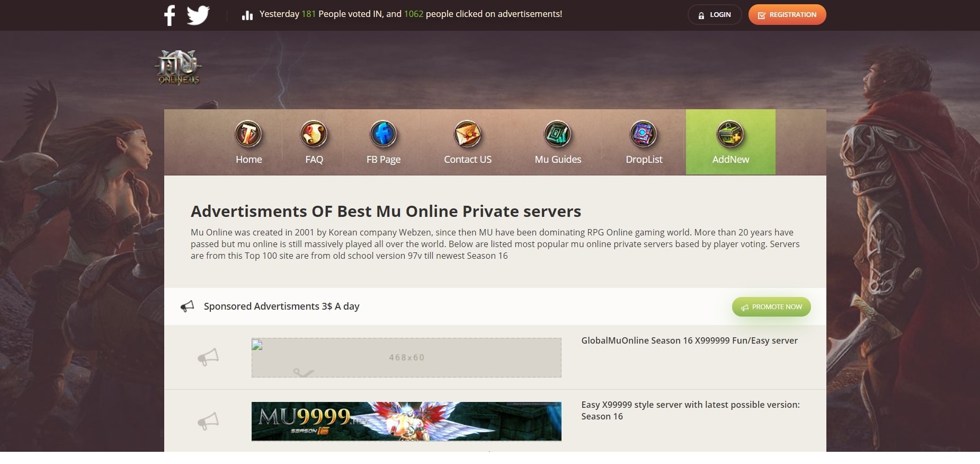
Task: Click megaphone icon beside Sponsored Advertisments heading
Action: click(187, 307)
